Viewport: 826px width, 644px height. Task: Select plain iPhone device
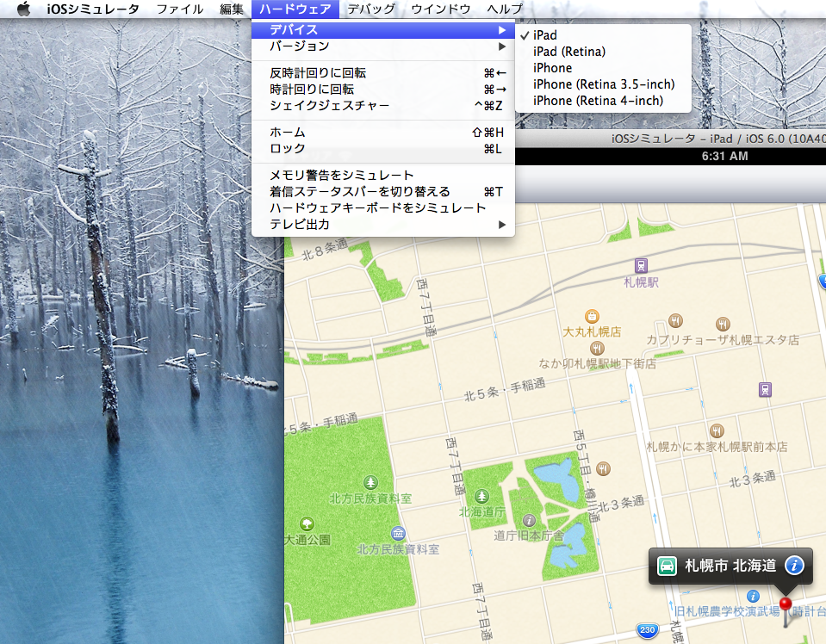[x=603, y=68]
